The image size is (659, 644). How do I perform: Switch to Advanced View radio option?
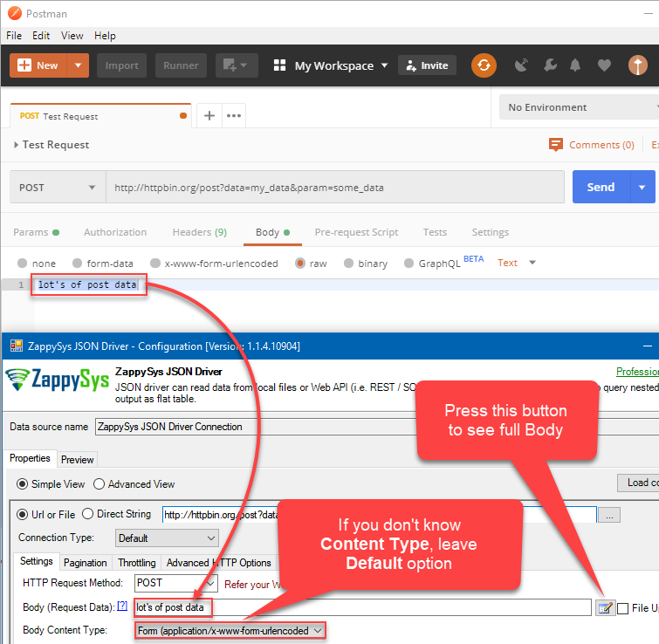coord(100,484)
